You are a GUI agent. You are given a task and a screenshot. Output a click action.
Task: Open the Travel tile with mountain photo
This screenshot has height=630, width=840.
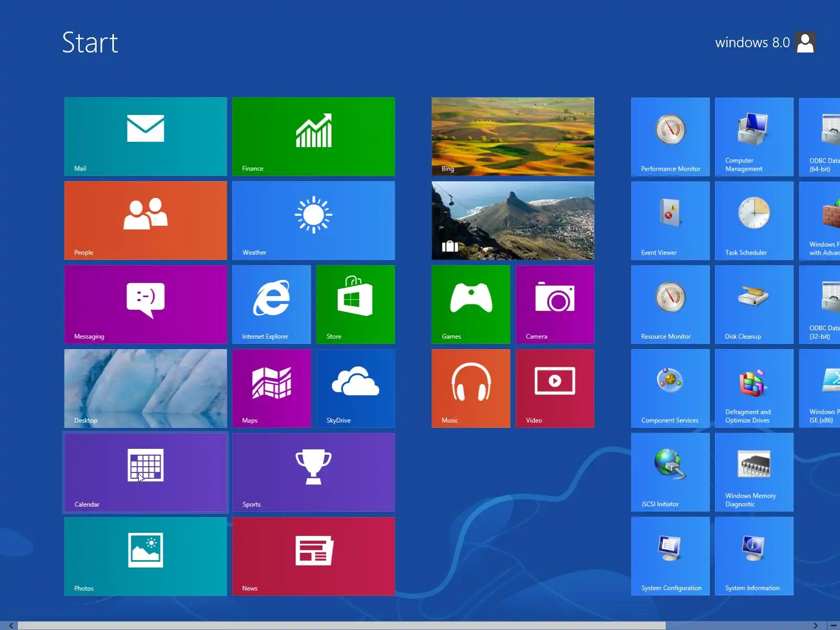(513, 220)
